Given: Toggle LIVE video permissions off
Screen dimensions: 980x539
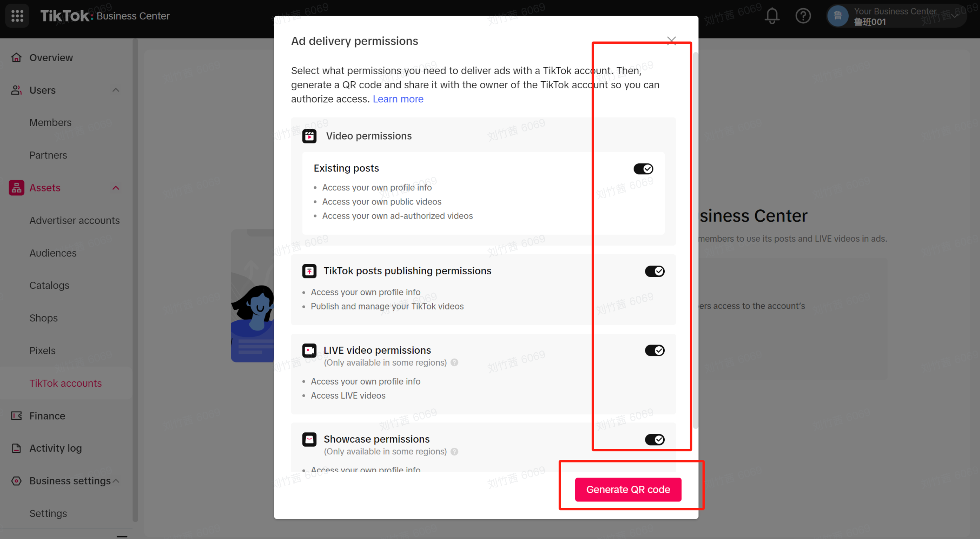Looking at the screenshot, I should coord(654,350).
